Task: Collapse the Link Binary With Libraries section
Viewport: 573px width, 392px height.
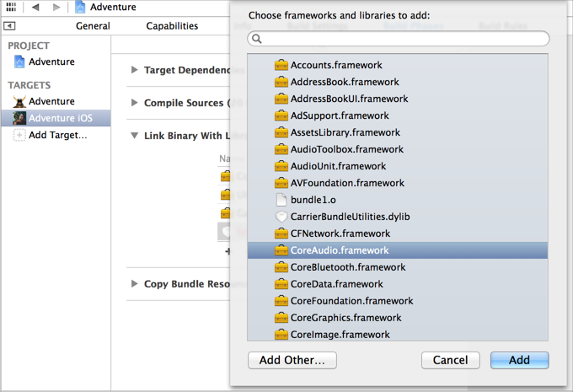Action: pyautogui.click(x=135, y=136)
